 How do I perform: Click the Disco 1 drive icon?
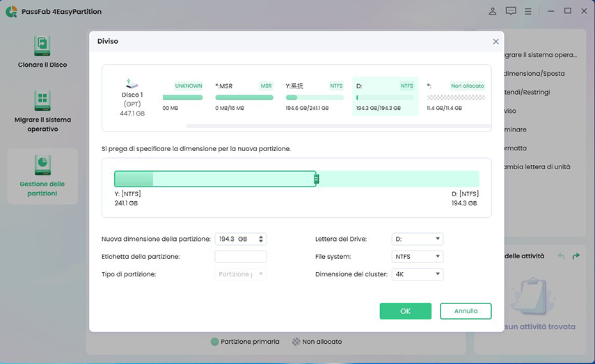(x=132, y=84)
